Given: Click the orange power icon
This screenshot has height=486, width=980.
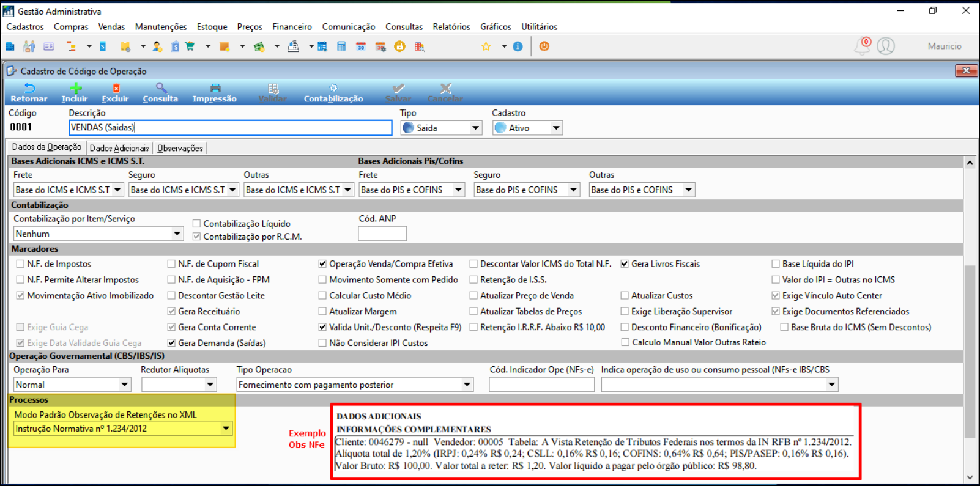Looking at the screenshot, I should 544,46.
